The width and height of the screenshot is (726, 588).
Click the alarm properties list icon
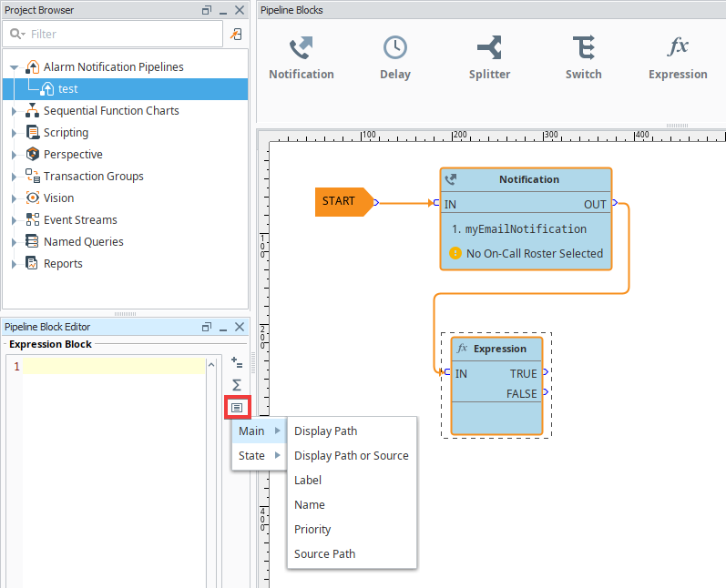(x=237, y=408)
